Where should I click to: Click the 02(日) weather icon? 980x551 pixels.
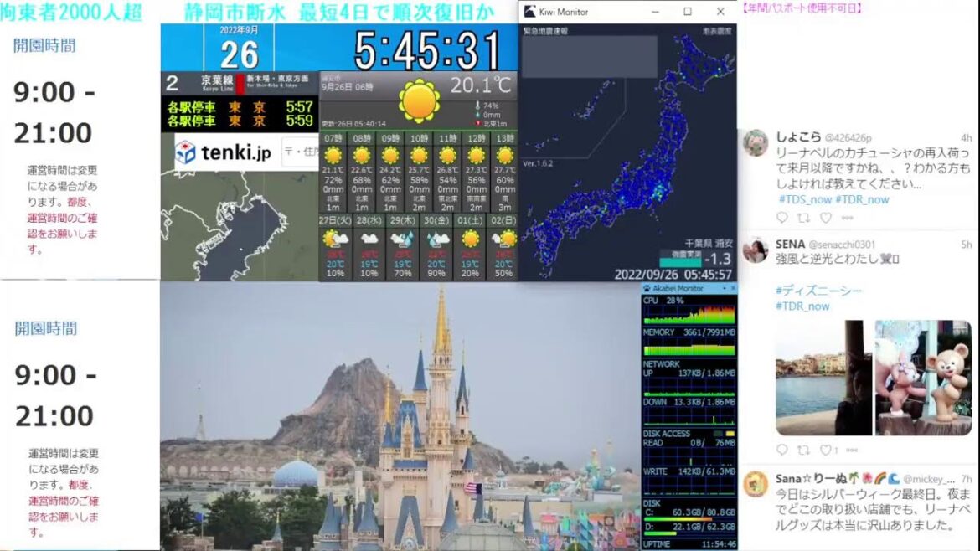coord(503,239)
